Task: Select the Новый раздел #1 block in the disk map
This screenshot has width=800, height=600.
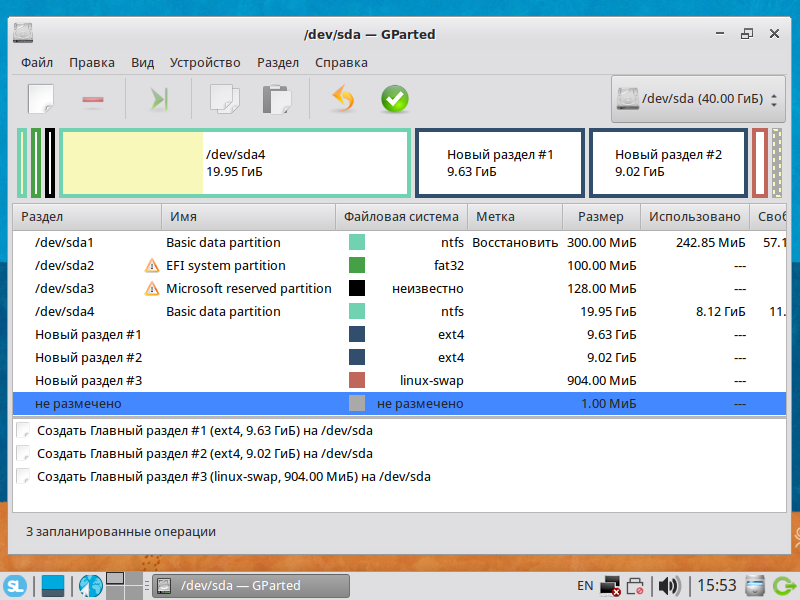Action: tap(500, 163)
